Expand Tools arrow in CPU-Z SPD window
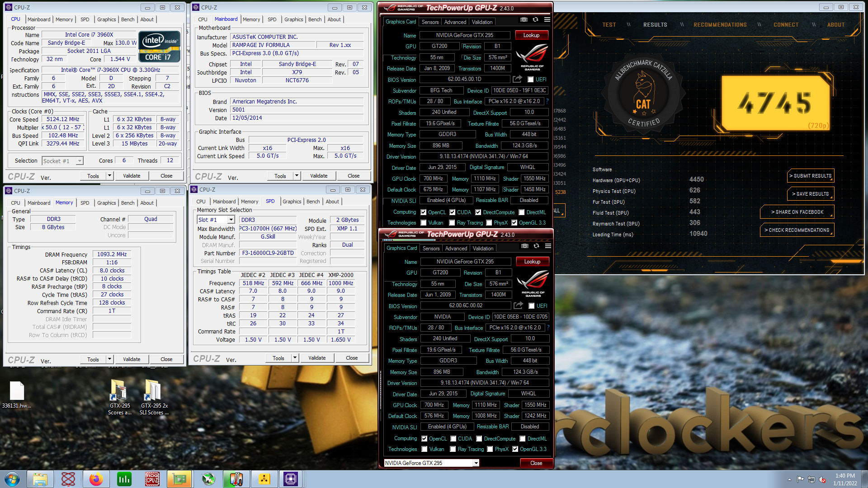Screen dimensions: 868x488 click(295, 358)
